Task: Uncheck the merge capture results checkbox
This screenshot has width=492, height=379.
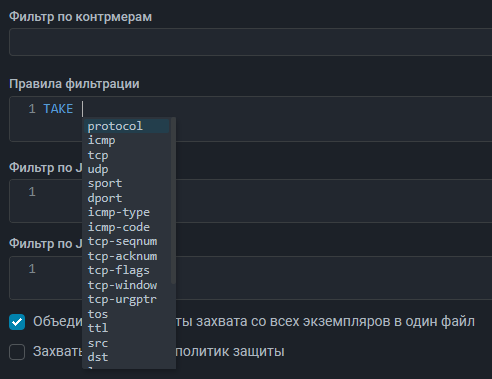Action: click(x=17, y=322)
